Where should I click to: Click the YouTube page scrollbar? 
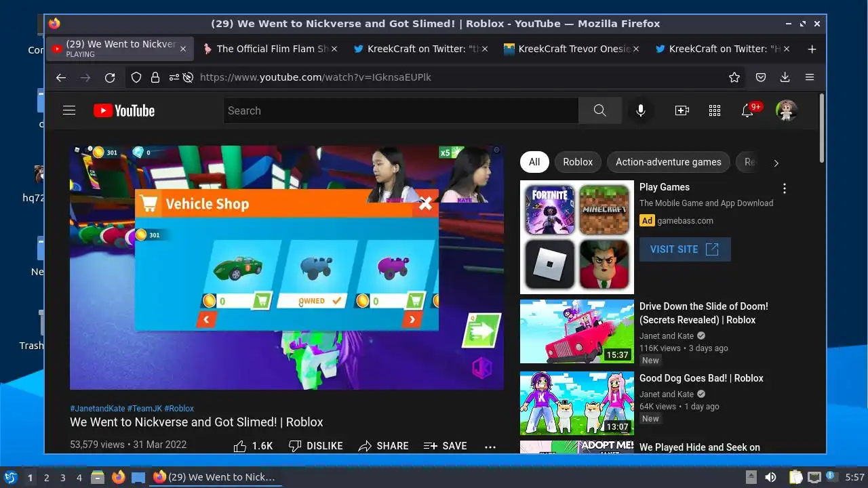822,129
